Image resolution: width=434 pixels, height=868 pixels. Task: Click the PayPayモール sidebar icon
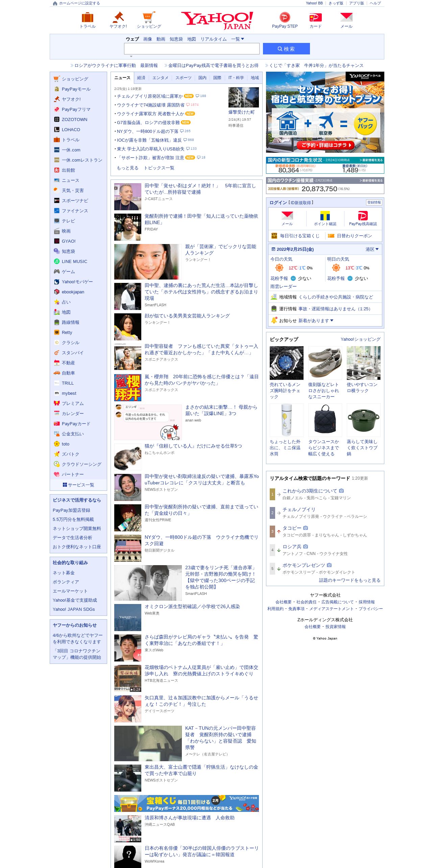coord(57,89)
